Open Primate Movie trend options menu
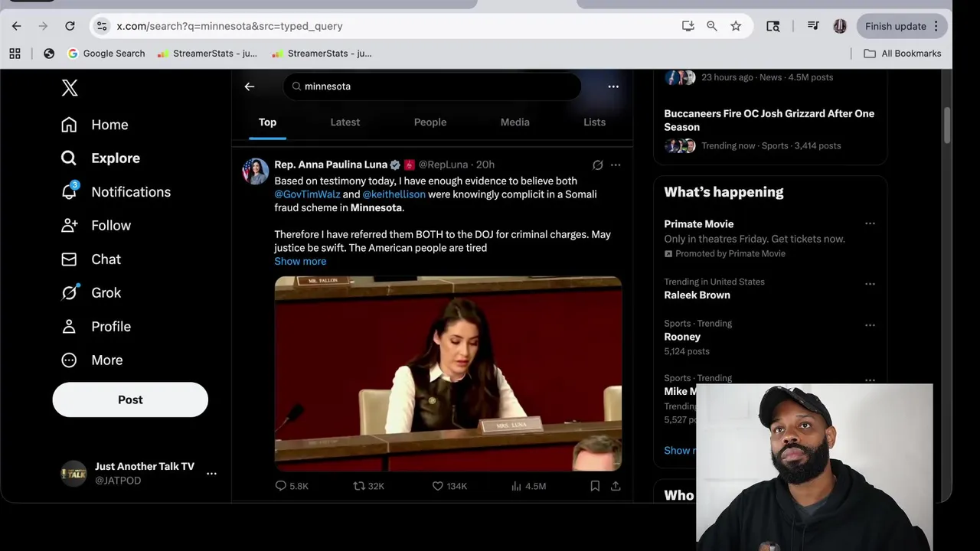 (870, 223)
